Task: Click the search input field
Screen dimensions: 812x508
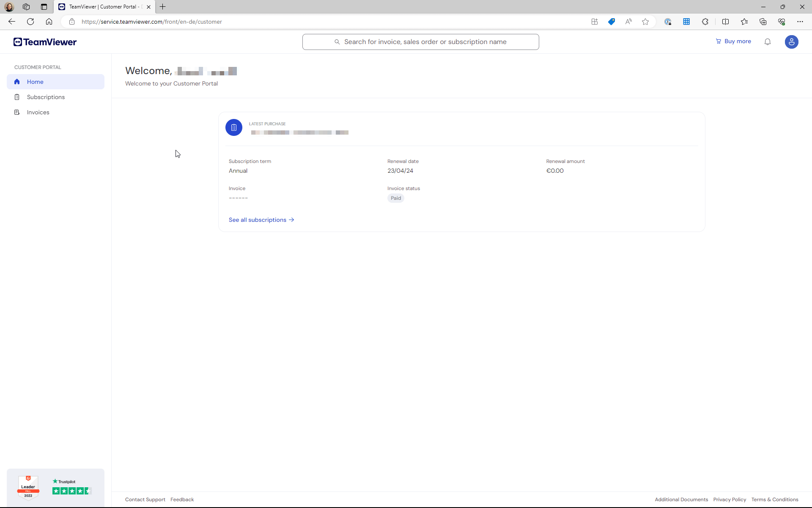Action: (x=420, y=41)
